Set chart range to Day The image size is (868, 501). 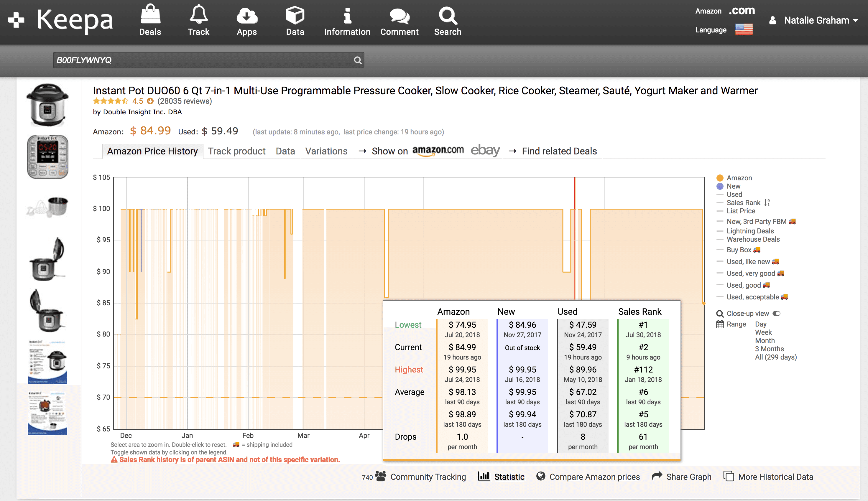(x=761, y=324)
